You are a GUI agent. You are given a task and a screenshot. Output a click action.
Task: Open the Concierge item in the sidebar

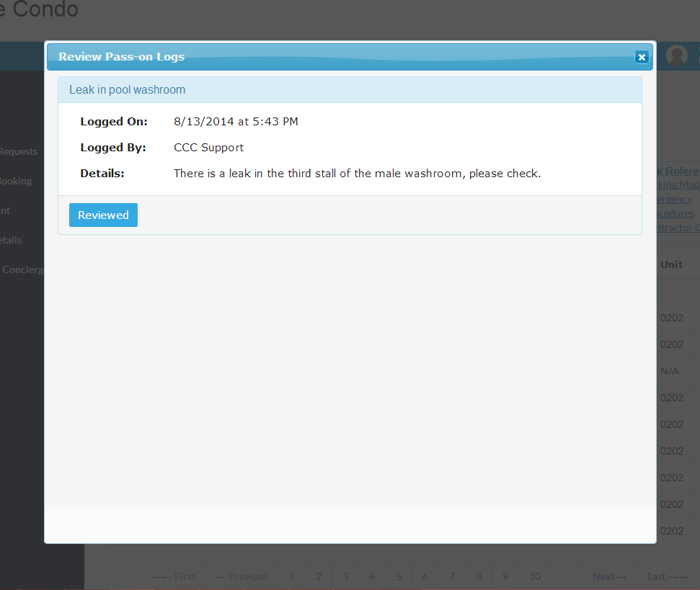(x=23, y=269)
